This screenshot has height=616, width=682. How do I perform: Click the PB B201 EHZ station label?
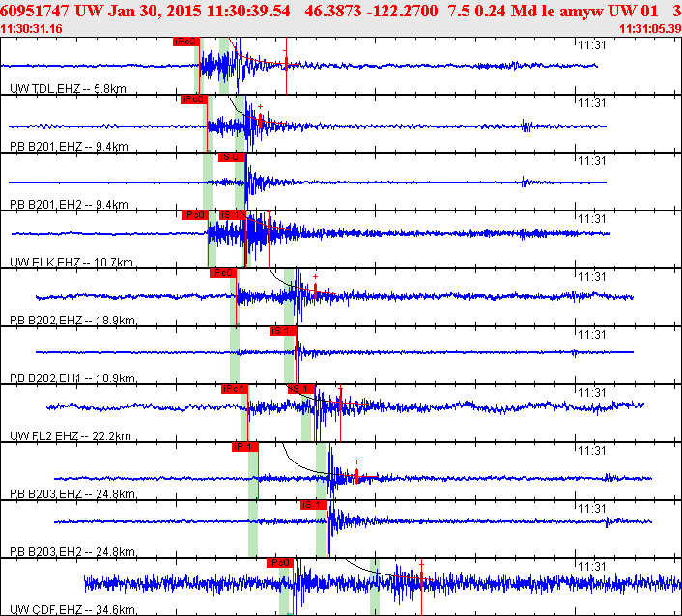[x=69, y=146]
